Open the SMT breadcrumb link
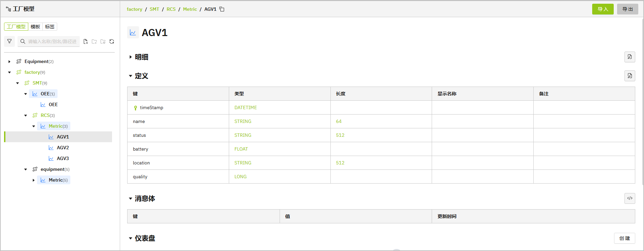 coord(154,9)
